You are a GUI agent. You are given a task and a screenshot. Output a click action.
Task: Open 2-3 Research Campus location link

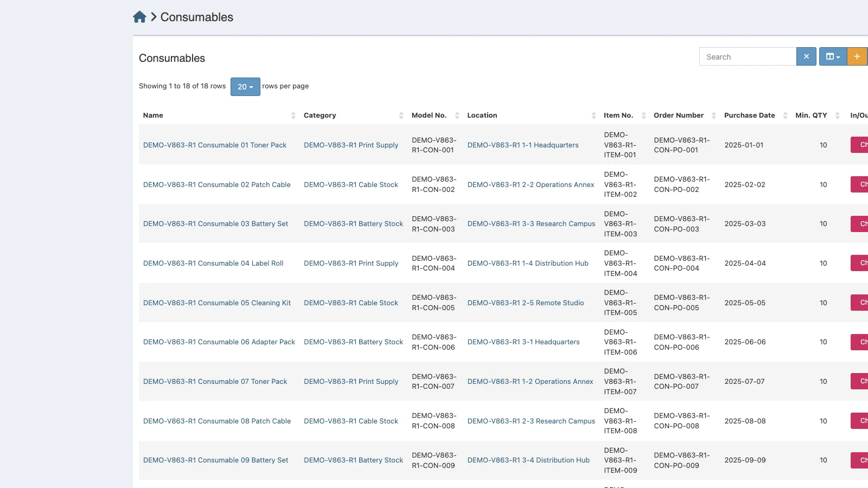click(532, 421)
